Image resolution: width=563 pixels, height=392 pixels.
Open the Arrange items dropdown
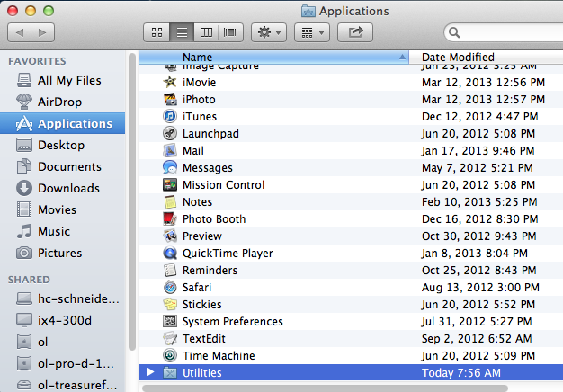311,32
